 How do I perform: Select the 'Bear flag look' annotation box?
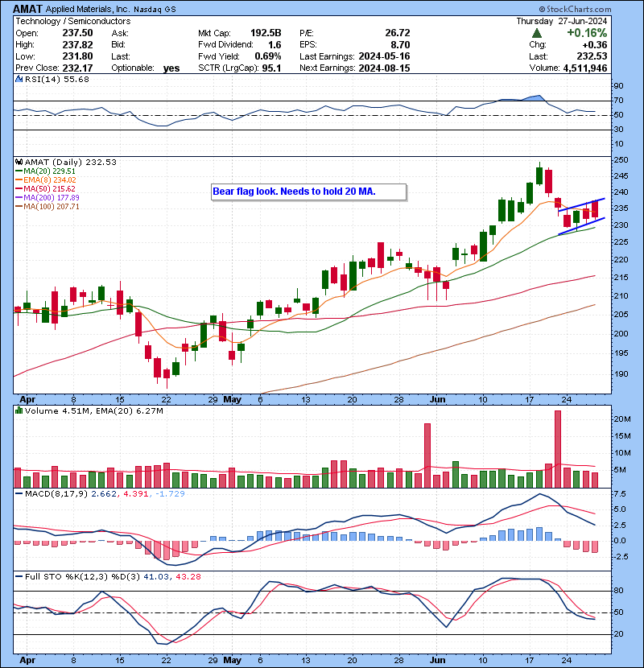(308, 192)
